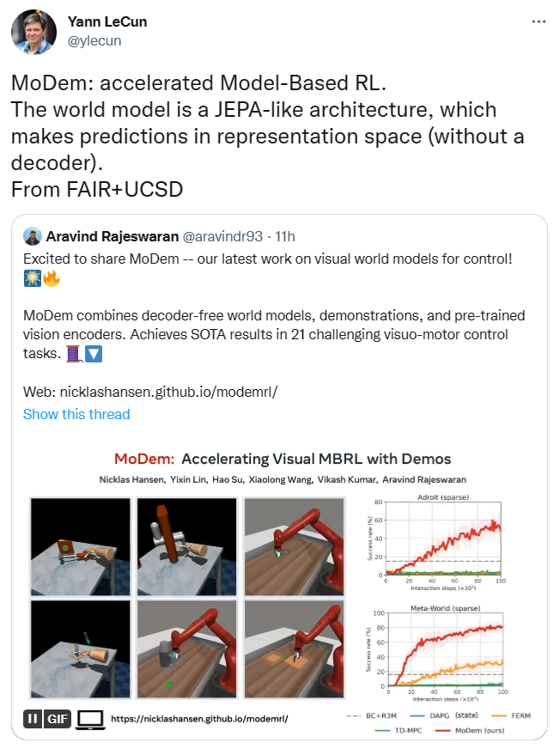This screenshot has width=560, height=749.
Task: Click the Show this thread link
Action: pos(76,414)
